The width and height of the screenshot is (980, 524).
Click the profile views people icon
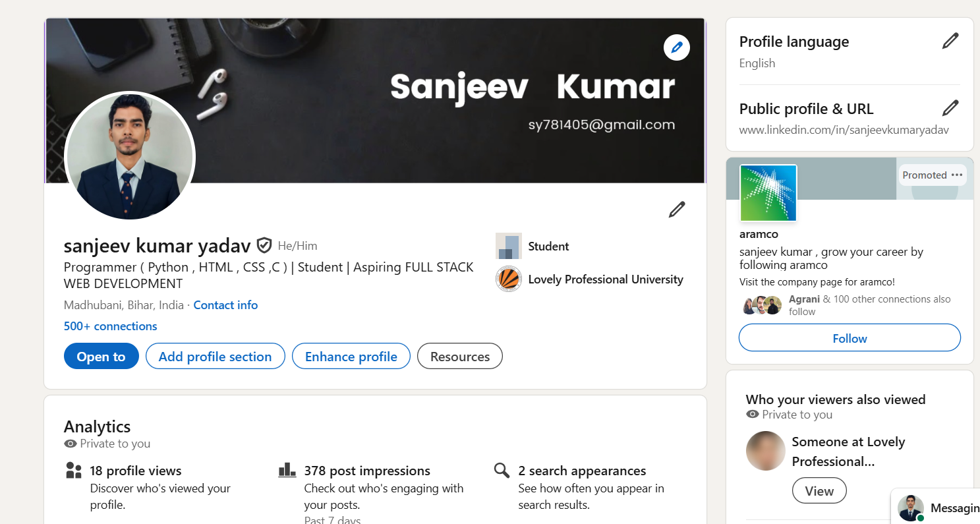click(x=74, y=471)
